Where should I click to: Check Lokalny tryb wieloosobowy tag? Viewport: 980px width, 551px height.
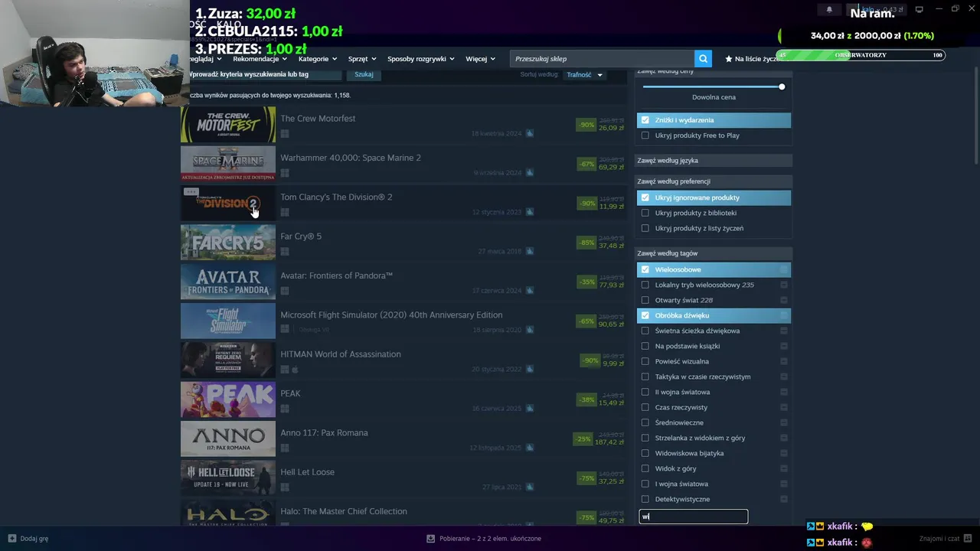click(645, 285)
